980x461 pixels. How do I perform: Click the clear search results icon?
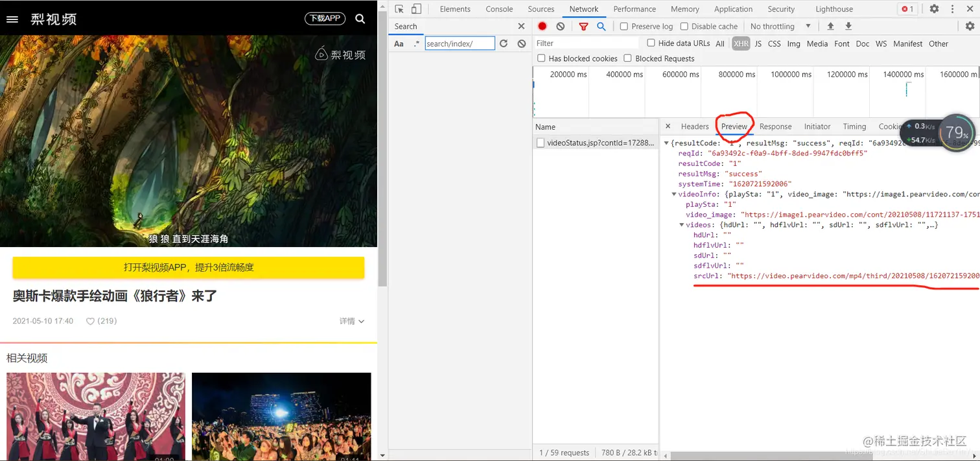522,43
